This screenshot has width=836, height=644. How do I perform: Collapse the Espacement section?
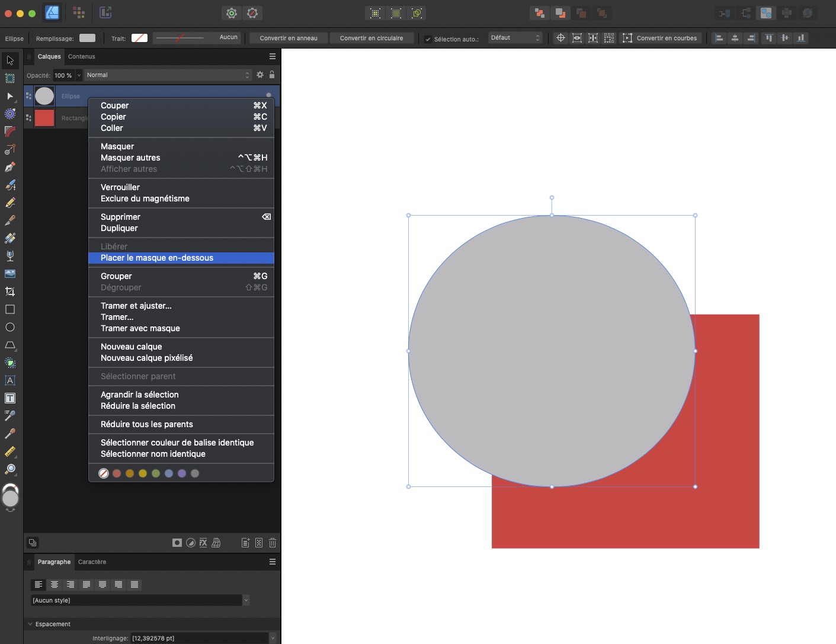coord(30,624)
